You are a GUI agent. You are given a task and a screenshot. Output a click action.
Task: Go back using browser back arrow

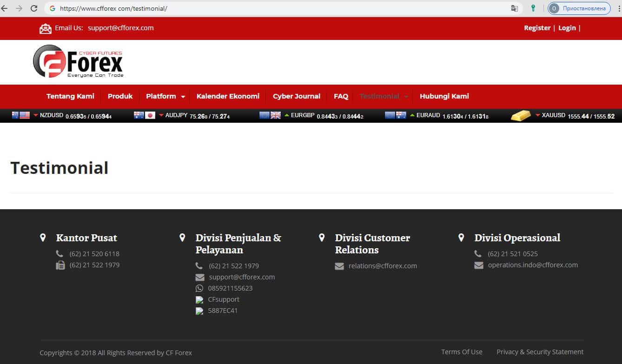point(5,8)
